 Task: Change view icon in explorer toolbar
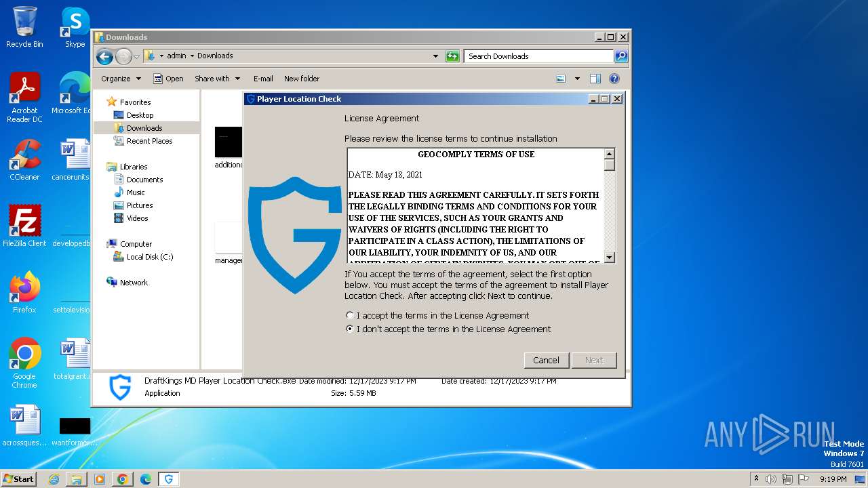tap(561, 79)
